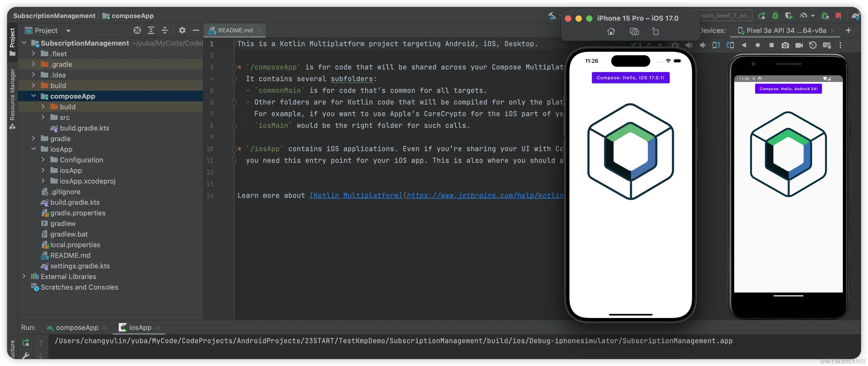Collapse the composeApp folder
This screenshot has height=366, width=868.
34,96
